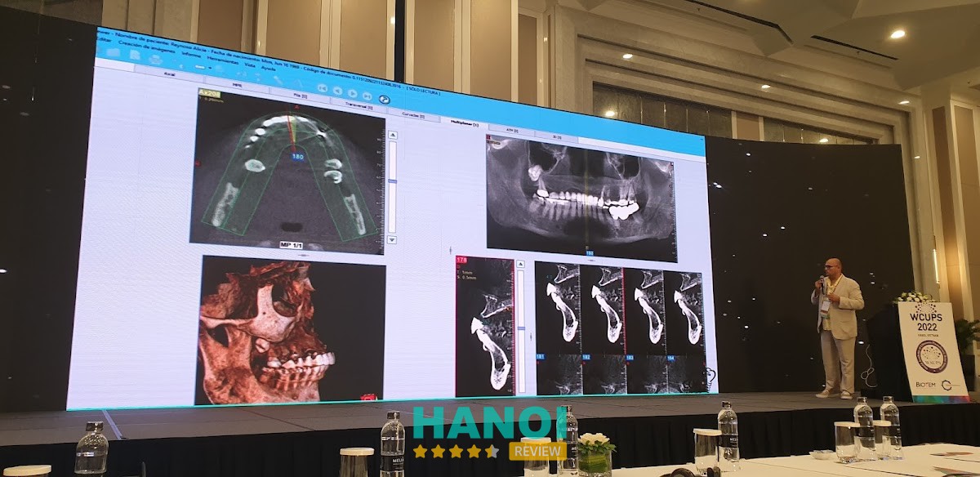Click the MP 1/1 label below axial view
The height and width of the screenshot is (477, 980).
tap(292, 245)
